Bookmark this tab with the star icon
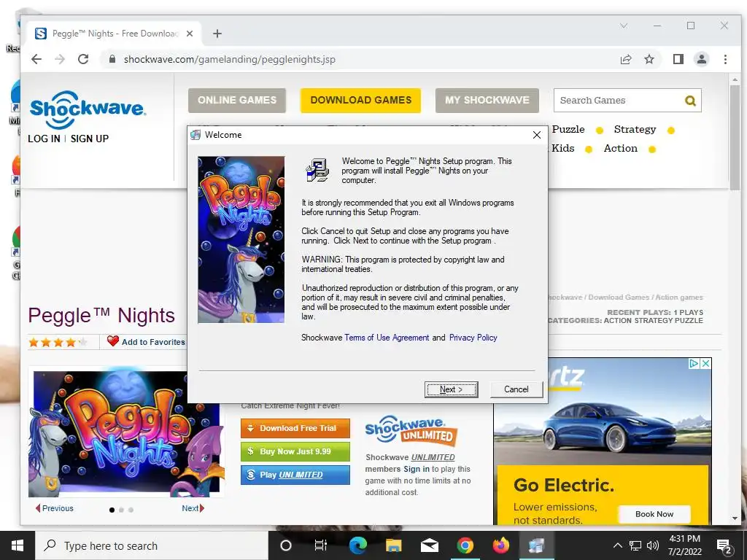The width and height of the screenshot is (747, 560). pos(649,59)
